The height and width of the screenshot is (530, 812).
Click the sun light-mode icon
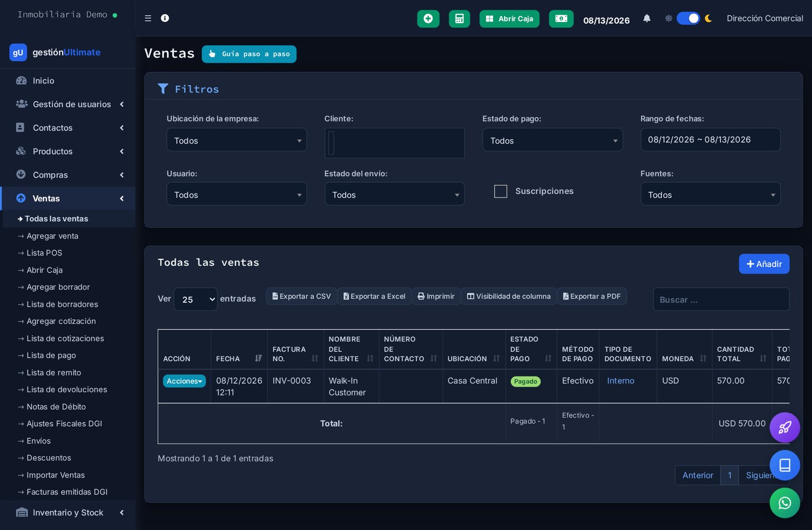tap(668, 18)
